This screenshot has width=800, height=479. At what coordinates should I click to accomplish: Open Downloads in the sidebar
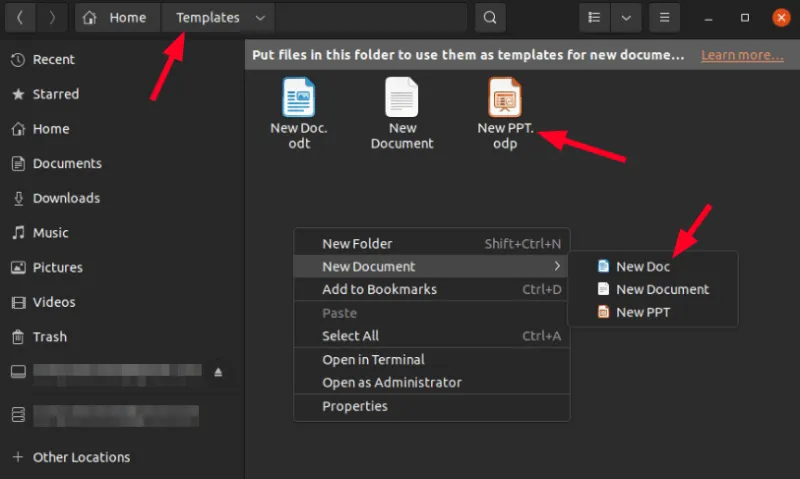66,198
